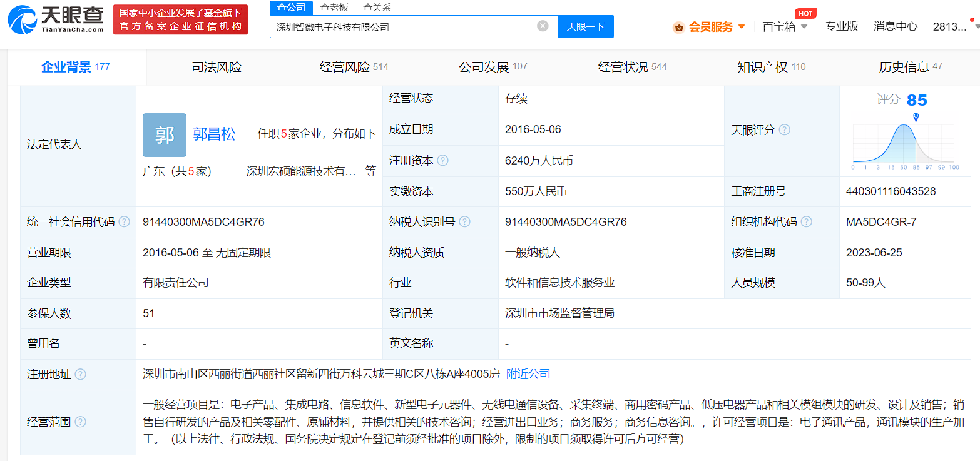The image size is (980, 461).
Task: Click the 附近公司 link
Action: coord(528,374)
